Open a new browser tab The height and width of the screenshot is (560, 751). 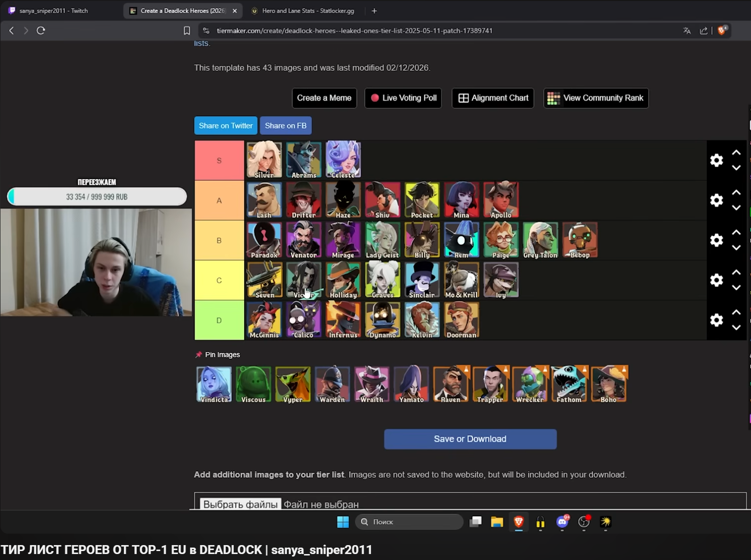pyautogui.click(x=374, y=10)
